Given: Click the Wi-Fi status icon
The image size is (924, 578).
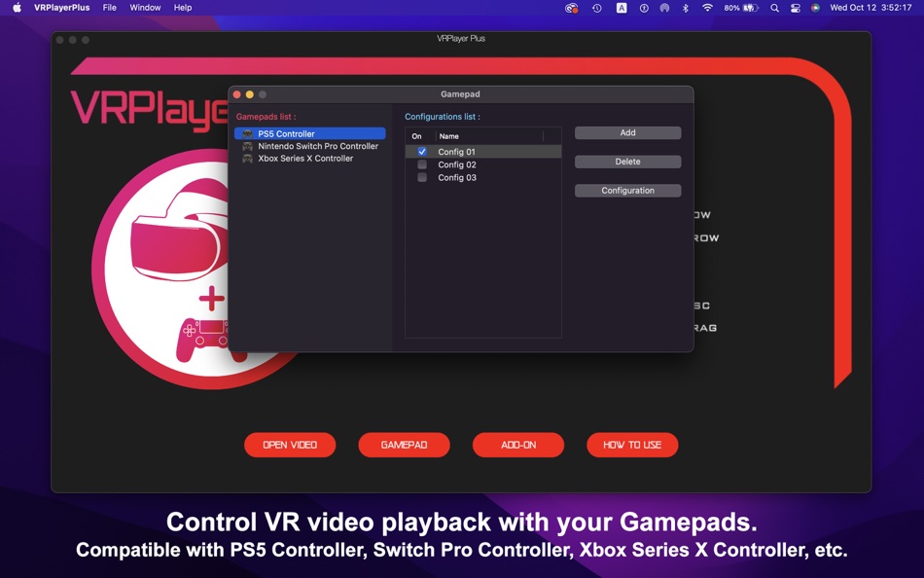Looking at the screenshot, I should click(x=708, y=8).
